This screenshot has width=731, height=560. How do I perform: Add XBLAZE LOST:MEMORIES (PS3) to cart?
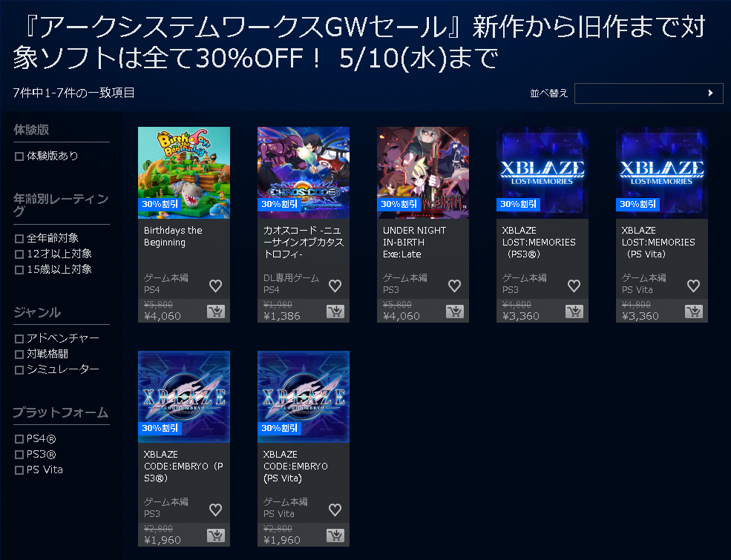click(574, 312)
